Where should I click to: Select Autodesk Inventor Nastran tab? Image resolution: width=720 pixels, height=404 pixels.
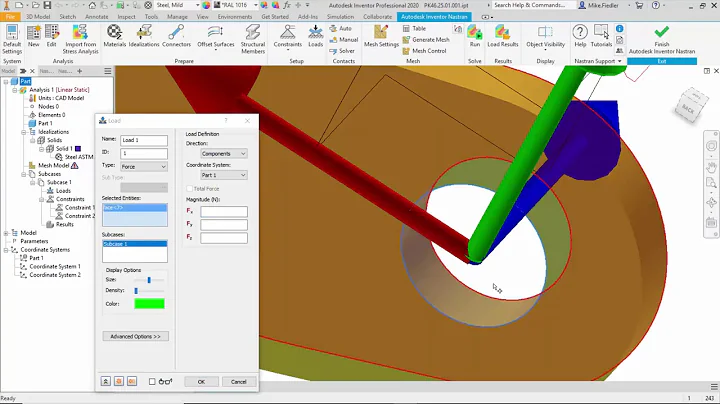click(x=434, y=17)
